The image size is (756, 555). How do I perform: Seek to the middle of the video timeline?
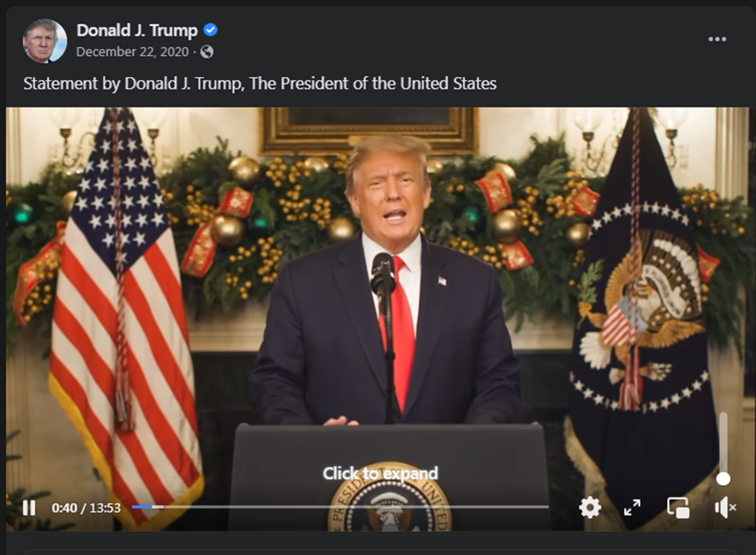pos(340,507)
